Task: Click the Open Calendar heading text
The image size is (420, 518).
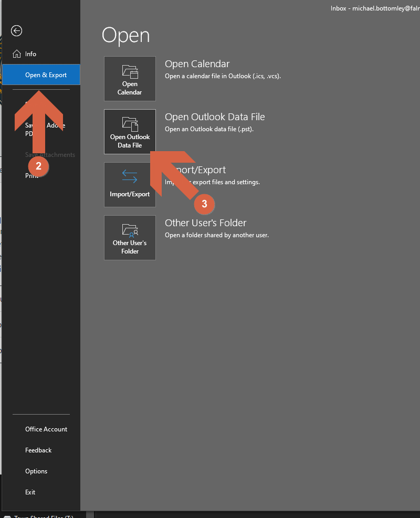Action: [197, 64]
